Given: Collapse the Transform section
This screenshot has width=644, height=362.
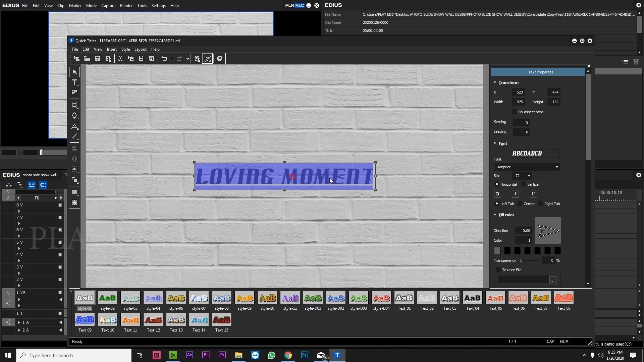Looking at the screenshot, I should 495,82.
